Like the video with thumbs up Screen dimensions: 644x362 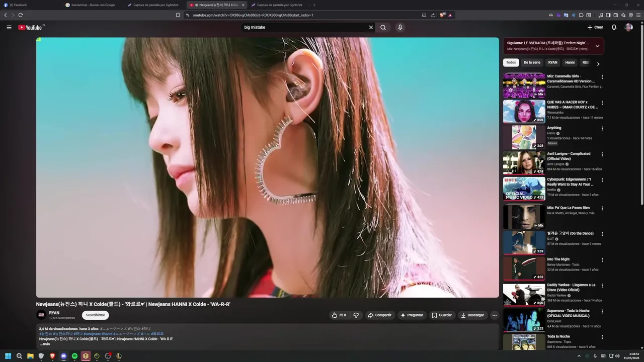(339, 315)
